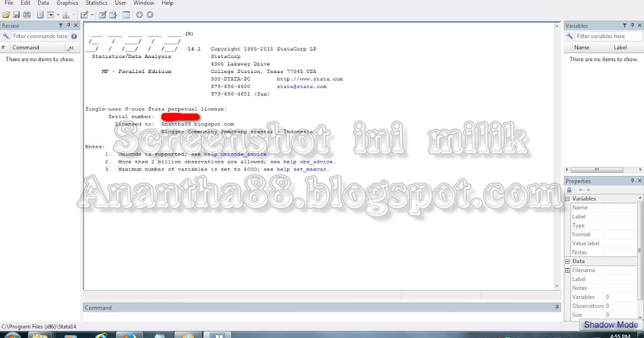Open the help set_maxvar link

(x=302, y=169)
